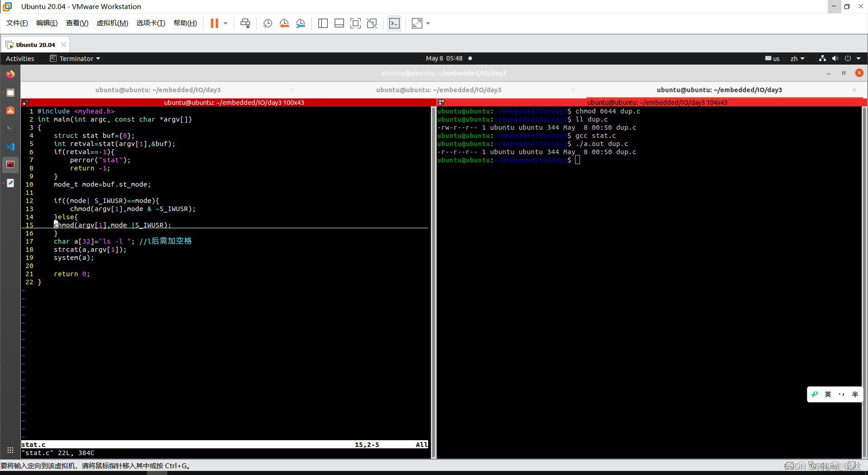
Task: Open the power options dropdown next to pause
Action: click(x=226, y=24)
